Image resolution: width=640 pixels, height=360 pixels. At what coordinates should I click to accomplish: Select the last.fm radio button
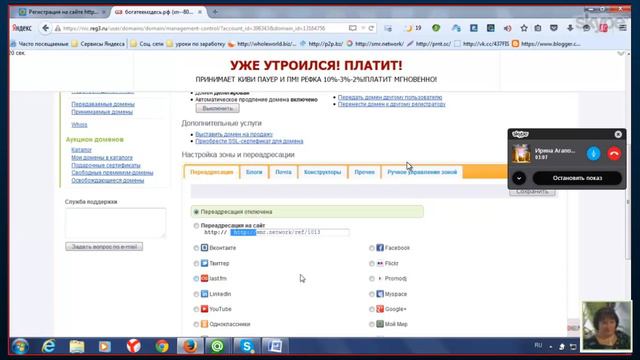(196, 278)
